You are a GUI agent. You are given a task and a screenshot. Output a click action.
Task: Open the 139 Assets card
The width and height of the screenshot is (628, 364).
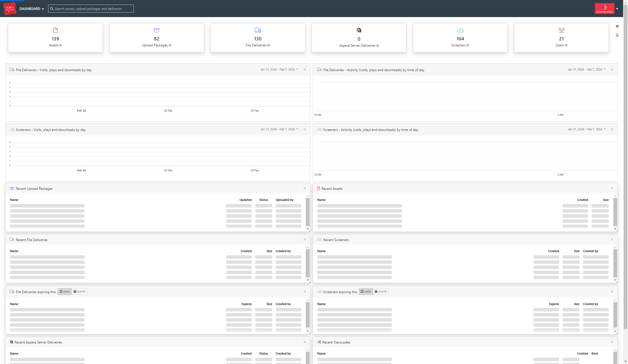(55, 38)
